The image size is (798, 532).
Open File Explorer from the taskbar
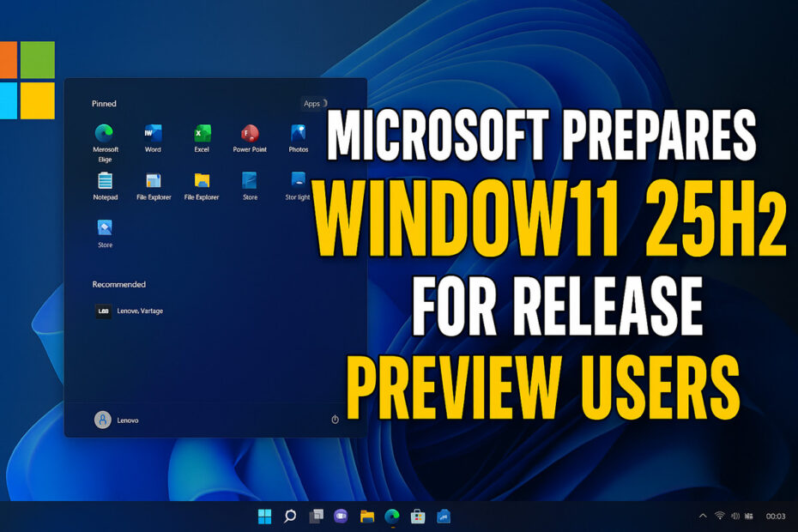coord(367,517)
